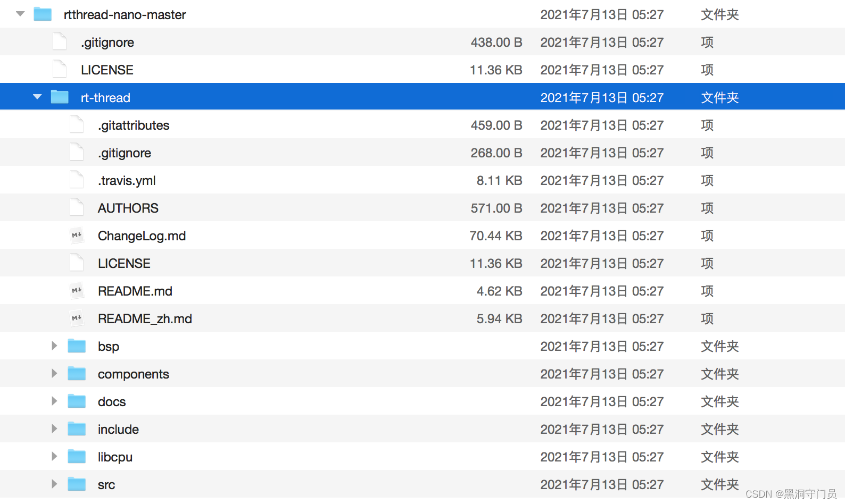Select the README_zh.md file name
The image size is (845, 504).
coord(145,319)
